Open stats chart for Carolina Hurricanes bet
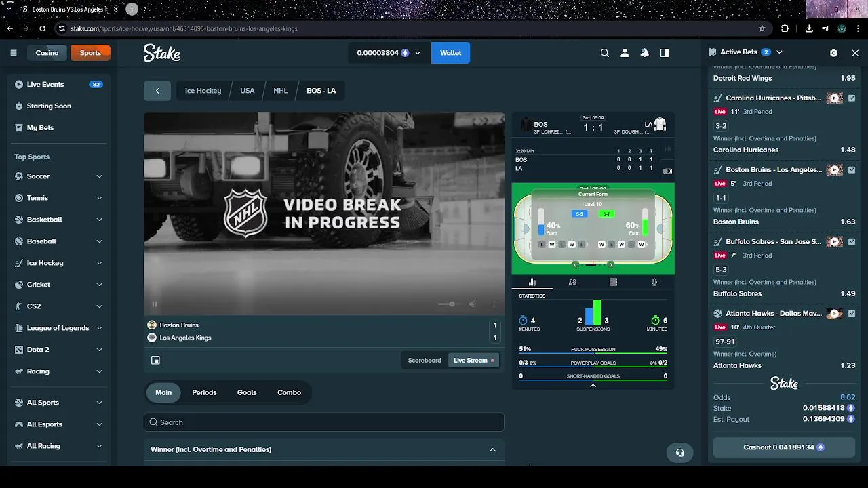This screenshot has height=488, width=868. [852, 98]
